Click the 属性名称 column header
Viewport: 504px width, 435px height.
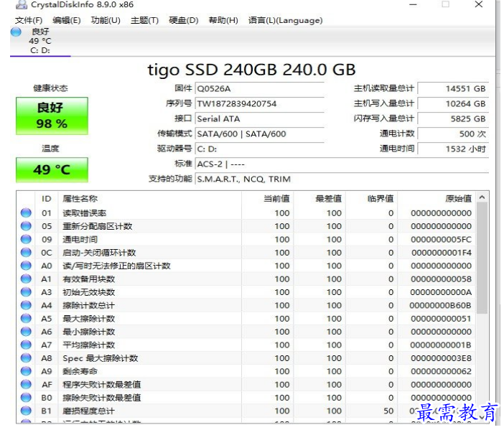click(149, 199)
